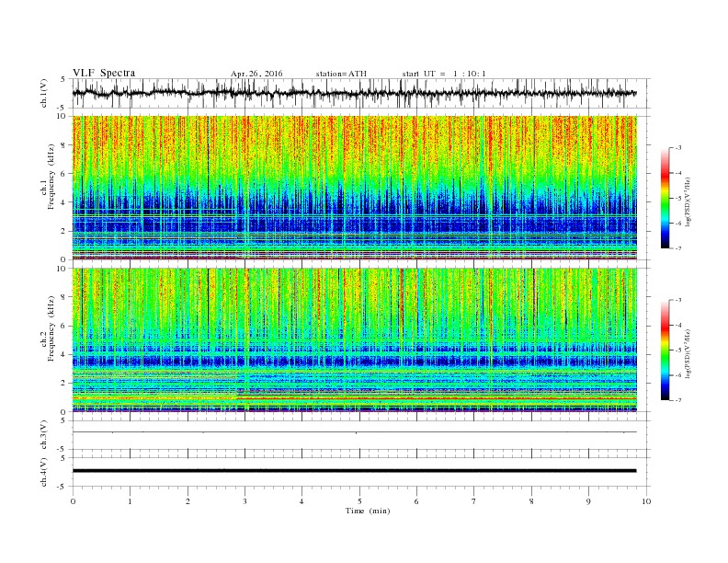The height and width of the screenshot is (563, 728).
Task: Click the "station=ATH" header label
Action: click(341, 74)
